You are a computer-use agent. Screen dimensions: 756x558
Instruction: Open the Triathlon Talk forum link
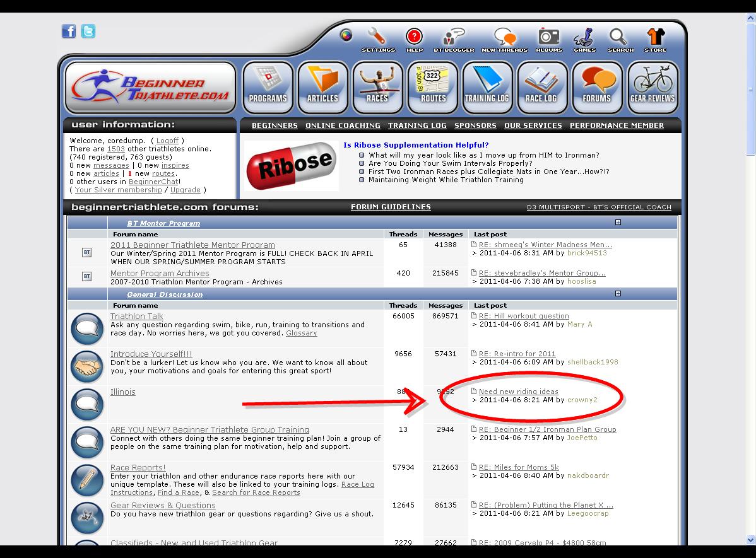point(136,316)
